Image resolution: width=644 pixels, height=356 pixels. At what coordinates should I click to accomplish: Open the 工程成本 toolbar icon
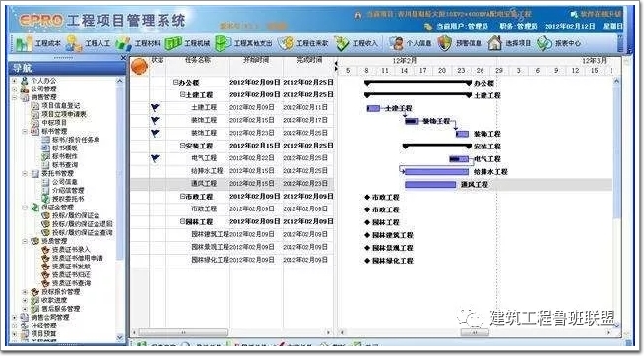24,43
